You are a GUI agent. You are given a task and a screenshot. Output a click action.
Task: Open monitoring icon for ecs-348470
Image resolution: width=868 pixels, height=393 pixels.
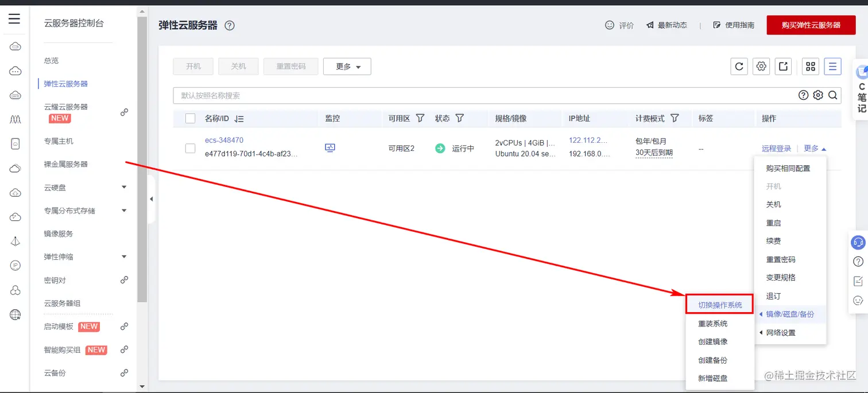pos(330,148)
